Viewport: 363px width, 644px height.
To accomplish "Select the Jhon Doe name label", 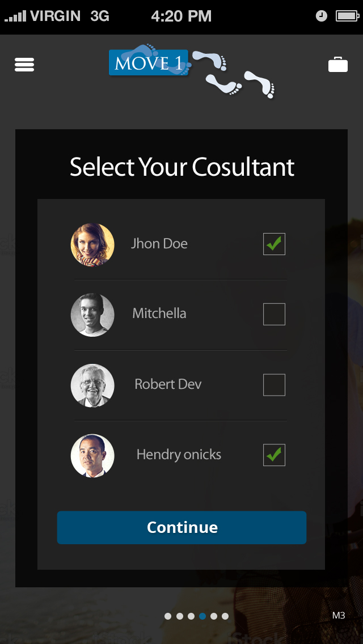I will click(x=159, y=244).
